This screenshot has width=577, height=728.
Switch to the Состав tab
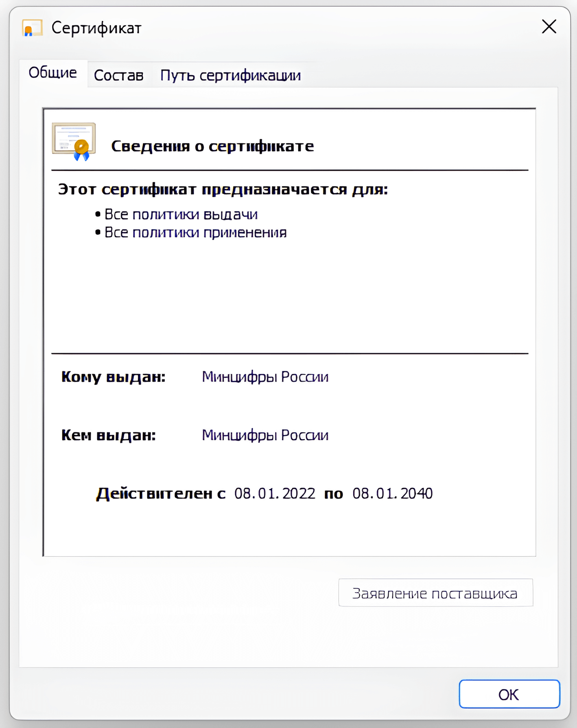click(119, 75)
